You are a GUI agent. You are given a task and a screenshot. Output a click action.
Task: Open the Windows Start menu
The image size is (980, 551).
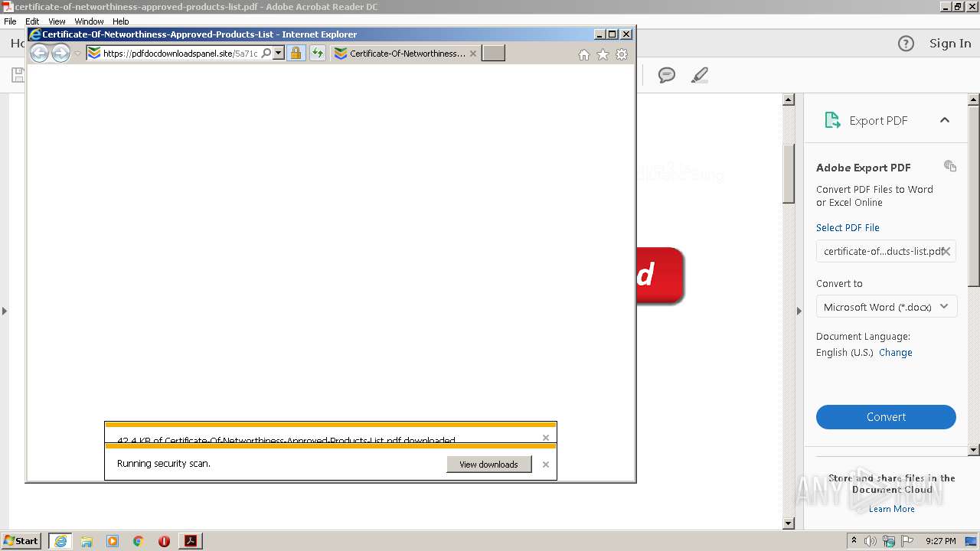point(21,540)
